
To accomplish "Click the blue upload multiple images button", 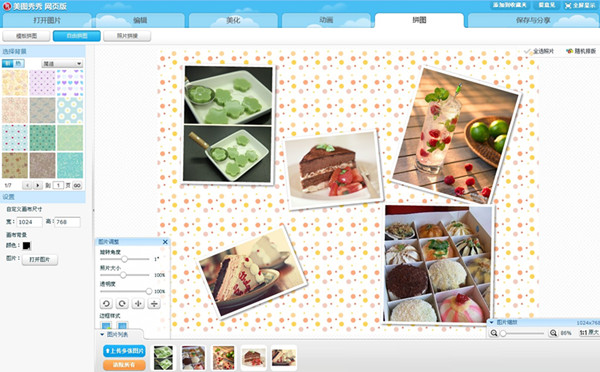I will tap(124, 351).
